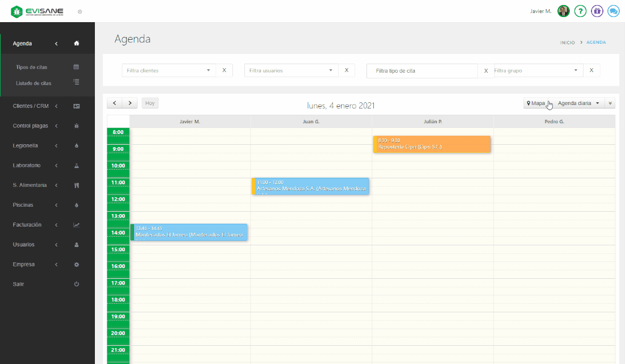Click the Empresa gear icon
Viewport: 625px width, 364px height.
click(77, 265)
